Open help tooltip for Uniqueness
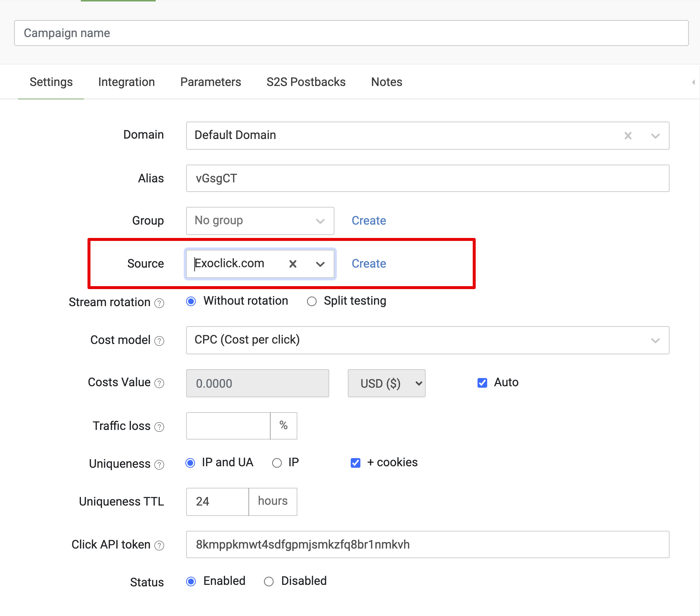700x616 pixels. 159,465
